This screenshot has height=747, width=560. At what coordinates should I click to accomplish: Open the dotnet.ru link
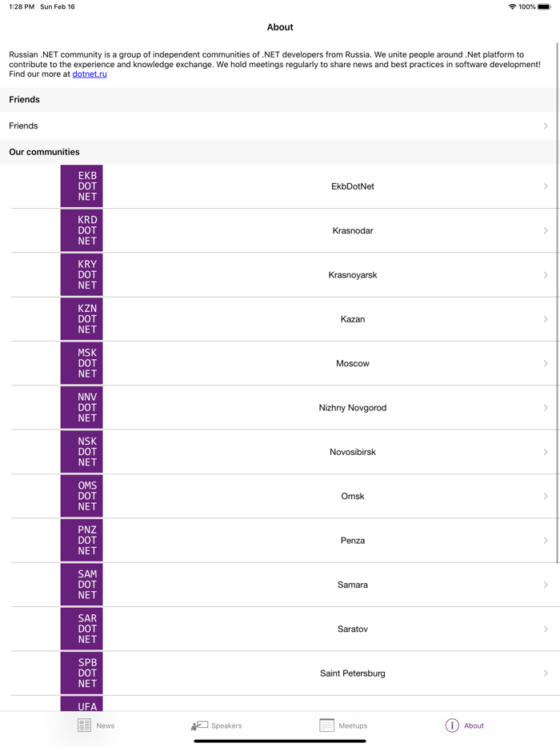coord(90,74)
